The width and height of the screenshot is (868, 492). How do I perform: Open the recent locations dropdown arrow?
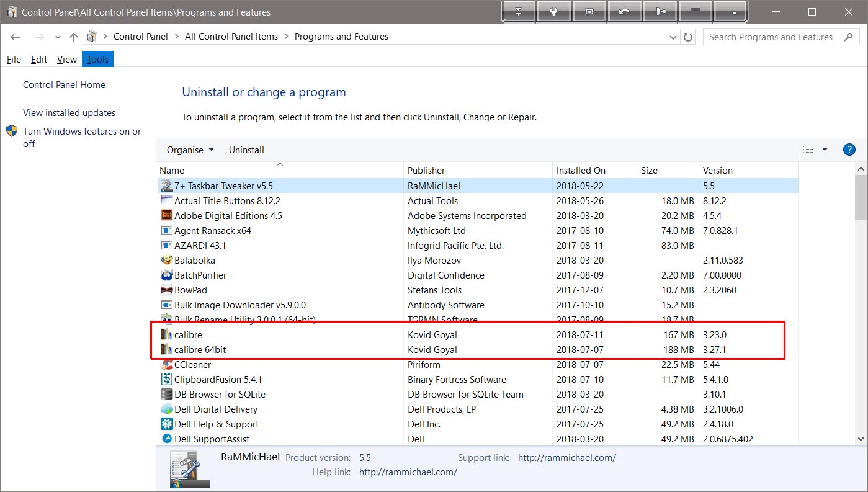pyautogui.click(x=58, y=37)
